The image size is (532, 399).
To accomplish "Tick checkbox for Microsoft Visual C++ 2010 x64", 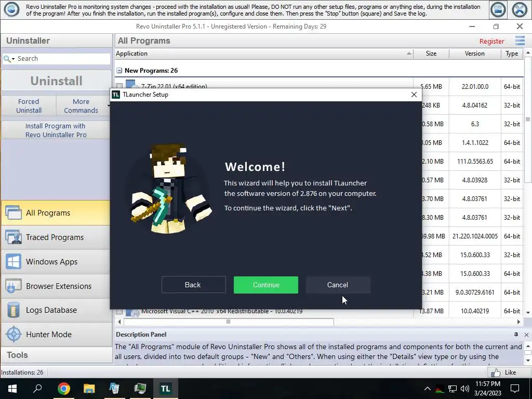I will tap(119, 311).
